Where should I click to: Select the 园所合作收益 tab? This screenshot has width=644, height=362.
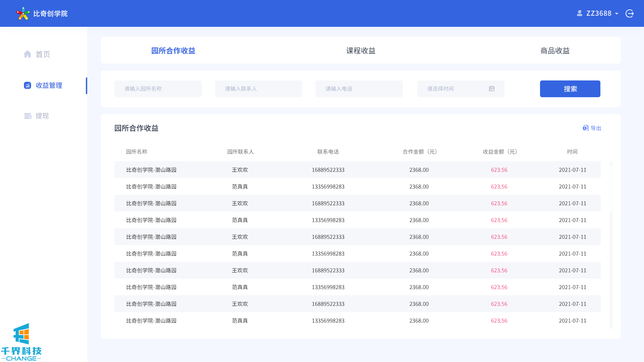tap(173, 51)
